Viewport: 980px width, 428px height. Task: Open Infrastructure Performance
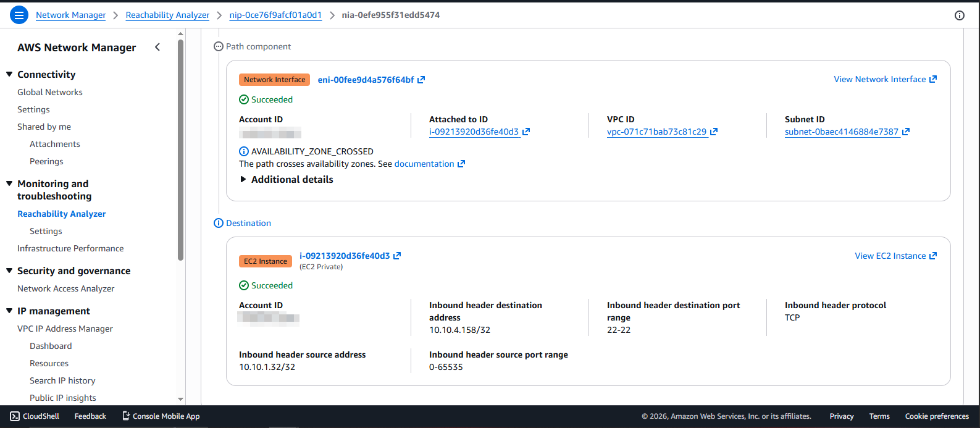70,248
